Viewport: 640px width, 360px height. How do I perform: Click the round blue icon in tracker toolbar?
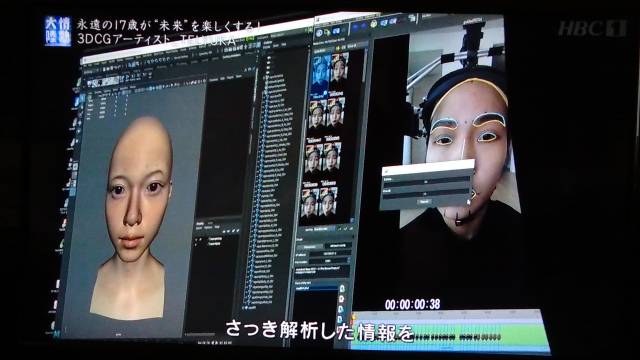tap(320, 32)
